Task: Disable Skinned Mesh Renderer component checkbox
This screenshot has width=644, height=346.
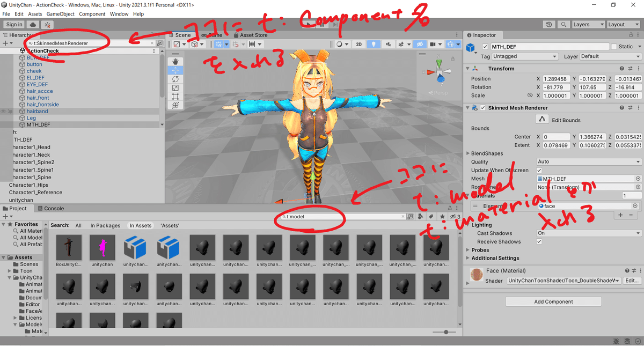Action: coord(484,108)
